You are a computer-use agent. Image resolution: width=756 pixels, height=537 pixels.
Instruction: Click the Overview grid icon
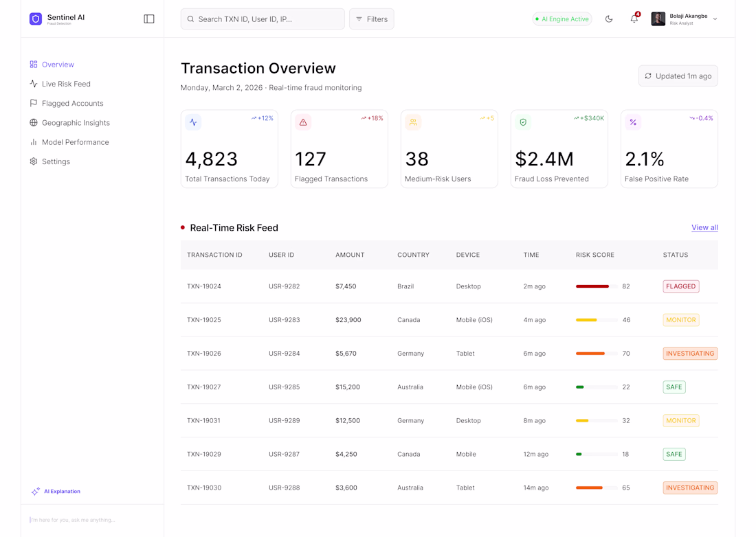(33, 65)
